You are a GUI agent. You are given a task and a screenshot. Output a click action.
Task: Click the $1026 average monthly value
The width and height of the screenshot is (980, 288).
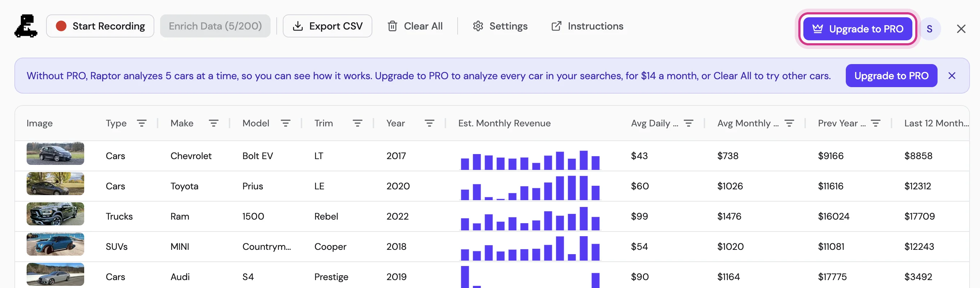tap(730, 186)
